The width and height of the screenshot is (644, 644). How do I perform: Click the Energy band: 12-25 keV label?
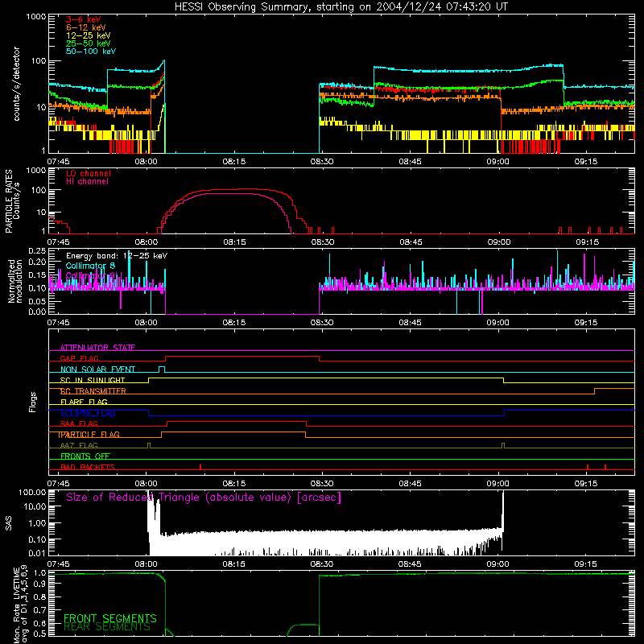coord(117,256)
